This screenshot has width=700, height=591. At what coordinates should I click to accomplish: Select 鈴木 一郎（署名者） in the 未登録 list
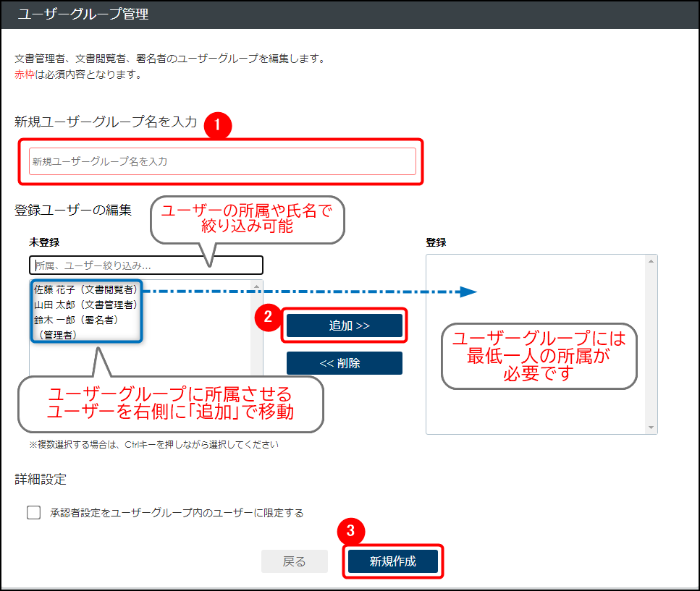(80, 319)
